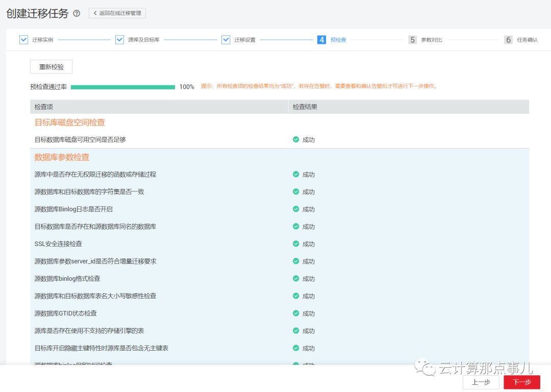Click success icon next to 源数据库Binlog日志是否开启
551x392 pixels.
(296, 209)
